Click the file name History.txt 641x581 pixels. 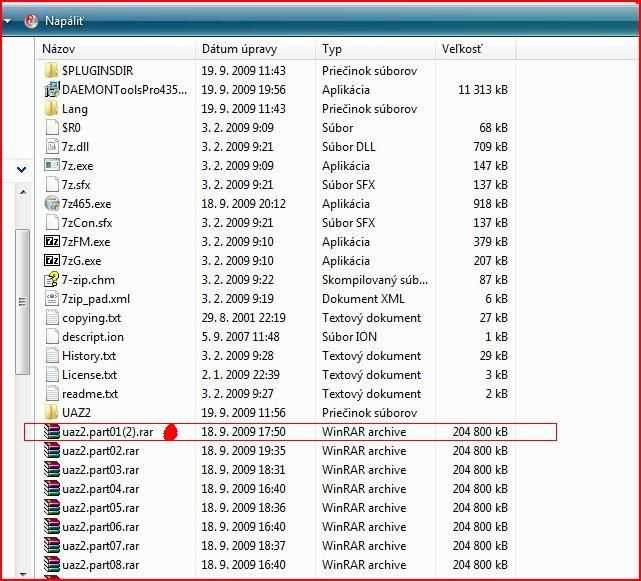coord(89,356)
